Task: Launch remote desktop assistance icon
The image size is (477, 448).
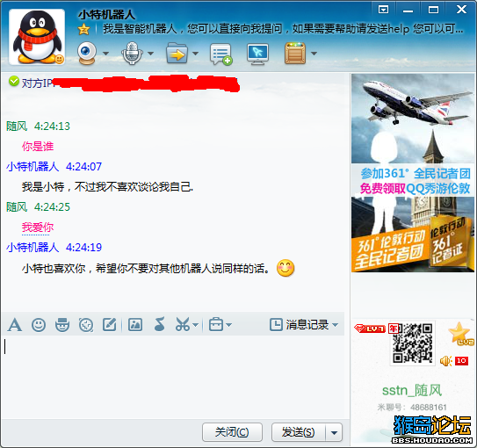Action: (x=257, y=54)
